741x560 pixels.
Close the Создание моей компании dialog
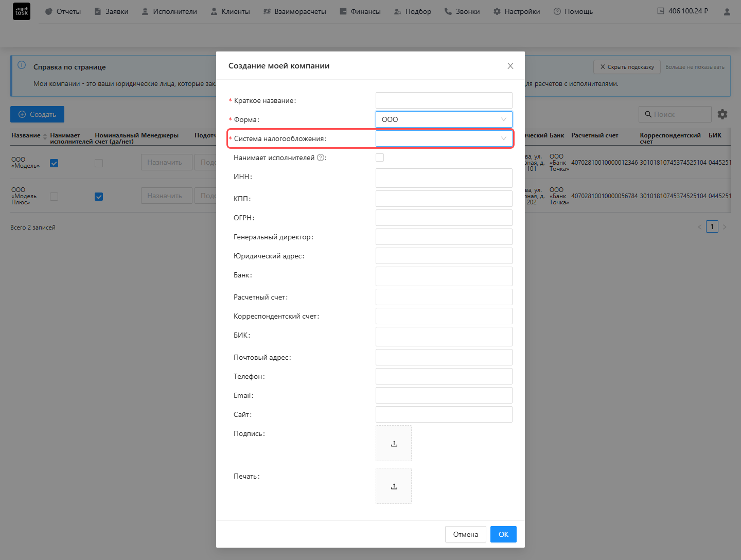coord(510,66)
